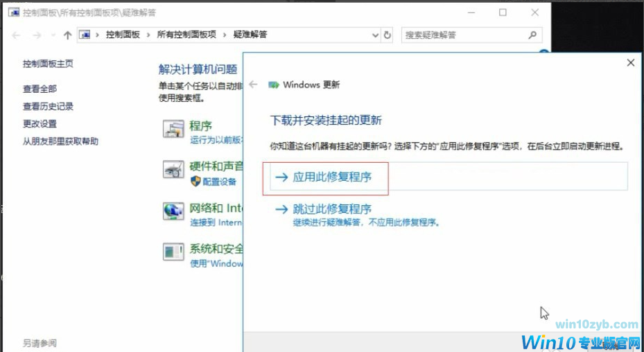The image size is (644, 352).
Task: Open 更改设置 link
Action: (x=40, y=123)
